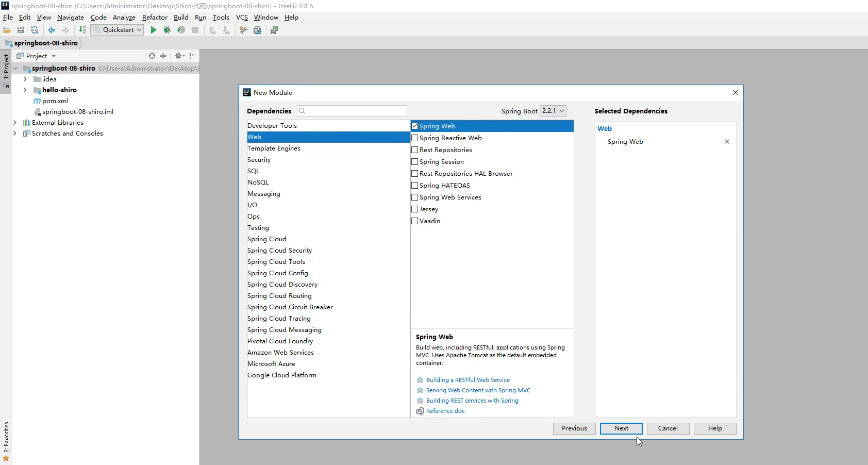Click the Help button in dialog
The width and height of the screenshot is (868, 465).
click(715, 428)
